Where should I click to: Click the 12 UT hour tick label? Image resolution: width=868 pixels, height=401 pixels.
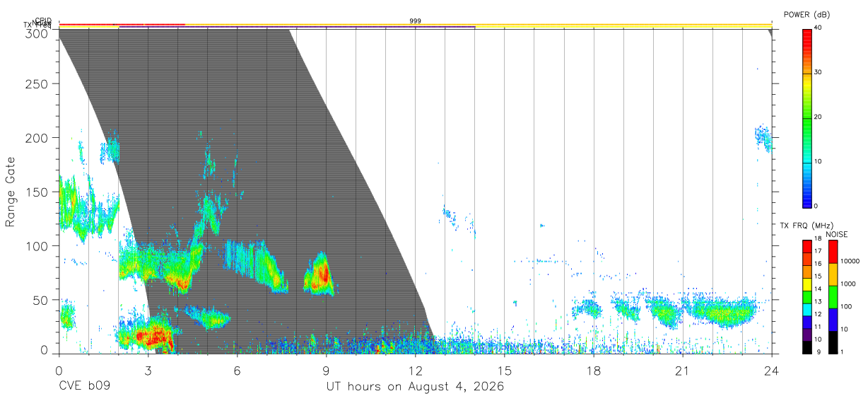(415, 371)
